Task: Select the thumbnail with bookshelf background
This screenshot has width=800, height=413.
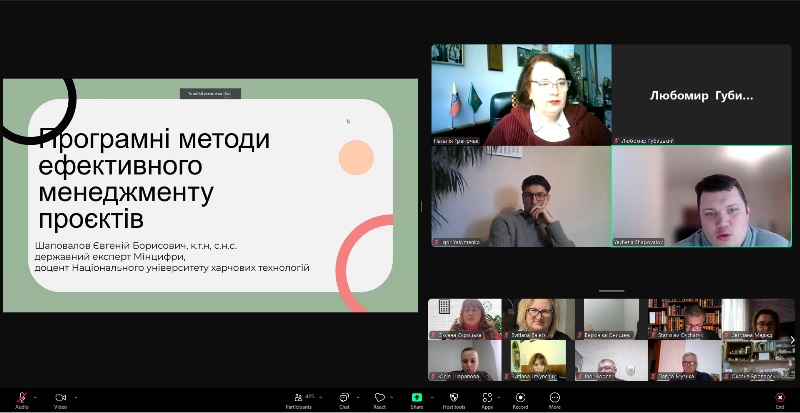Action: tap(684, 319)
